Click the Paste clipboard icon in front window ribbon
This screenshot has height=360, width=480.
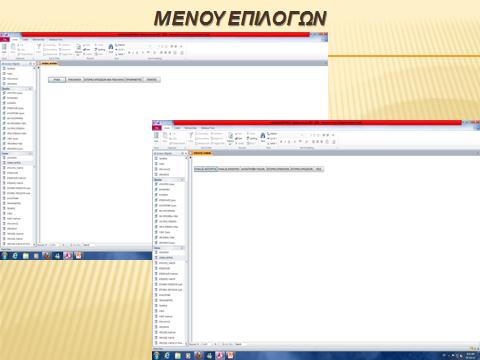[x=165, y=136]
